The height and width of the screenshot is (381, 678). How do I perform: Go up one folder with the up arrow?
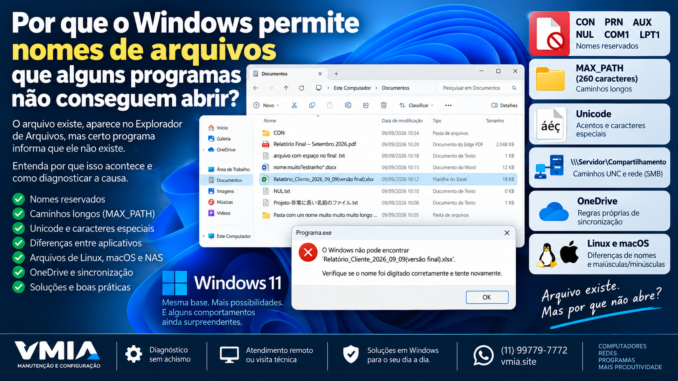click(x=286, y=88)
